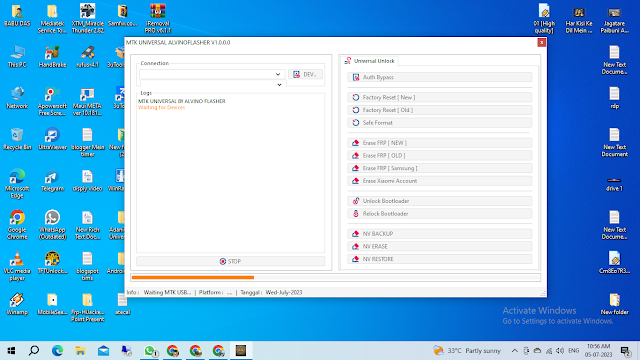
Task: Open 'New folder' on desktop
Action: coord(614,304)
